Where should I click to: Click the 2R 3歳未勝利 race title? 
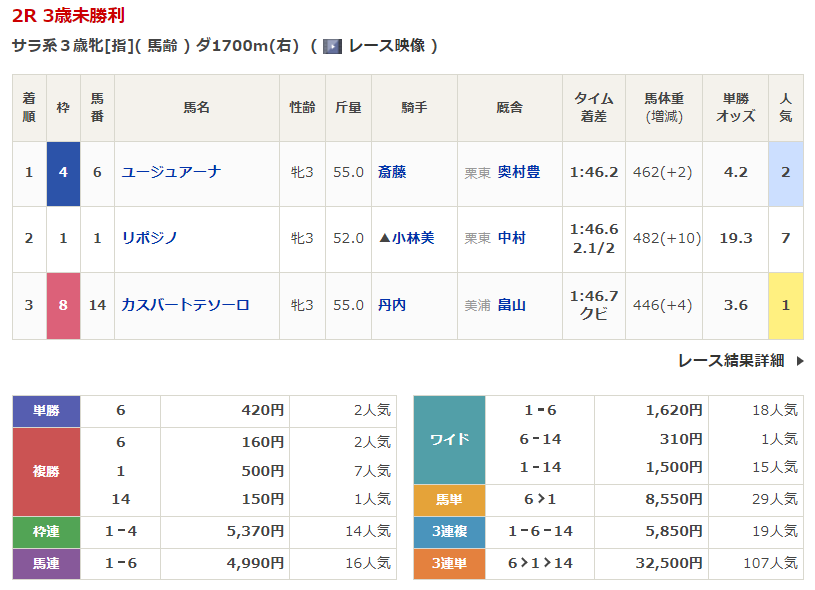coord(69,16)
